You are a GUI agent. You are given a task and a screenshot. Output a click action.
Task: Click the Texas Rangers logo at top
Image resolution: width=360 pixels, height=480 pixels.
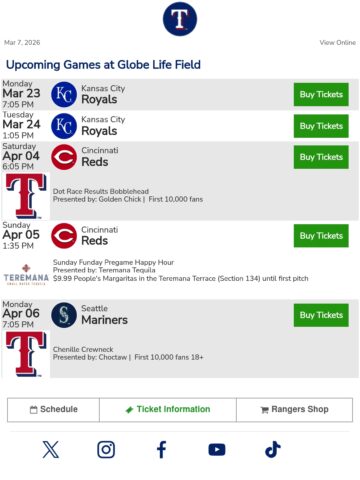pyautogui.click(x=180, y=19)
